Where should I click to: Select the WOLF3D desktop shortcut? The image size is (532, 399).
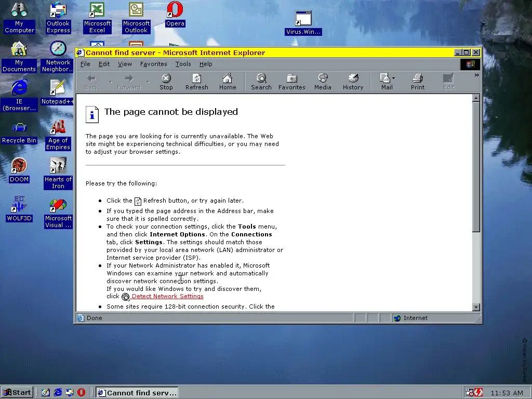coord(19,209)
